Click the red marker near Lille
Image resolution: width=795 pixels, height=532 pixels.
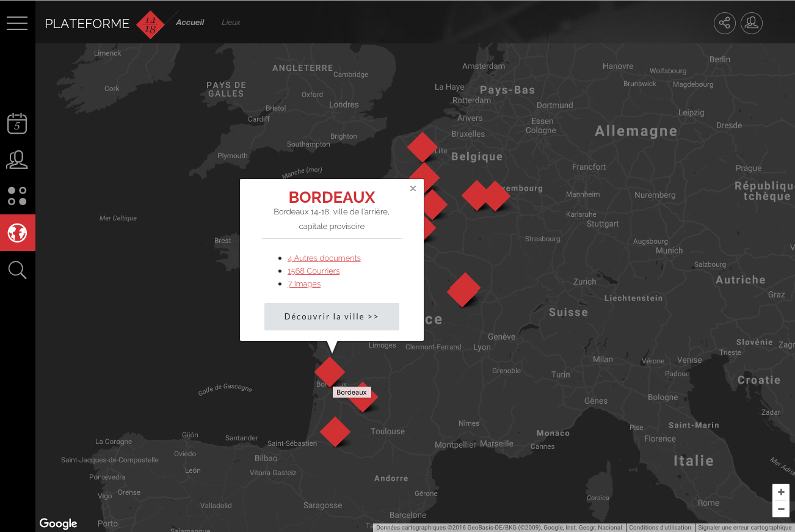[422, 147]
